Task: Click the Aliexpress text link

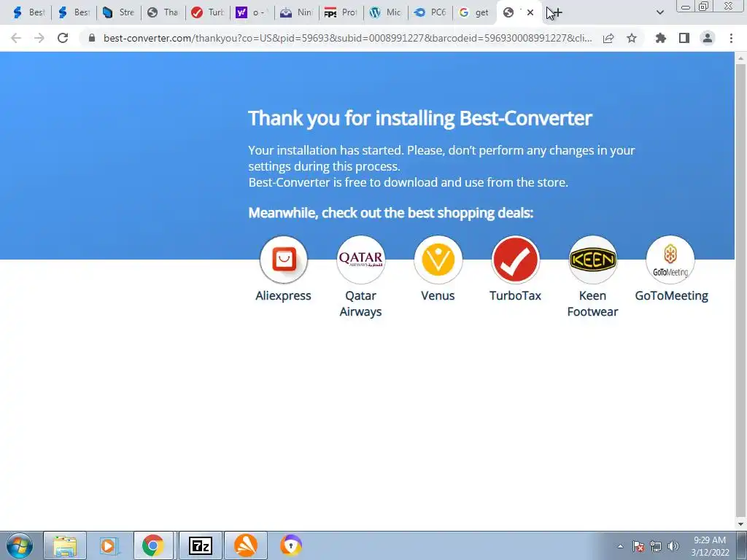Action: pyautogui.click(x=284, y=296)
